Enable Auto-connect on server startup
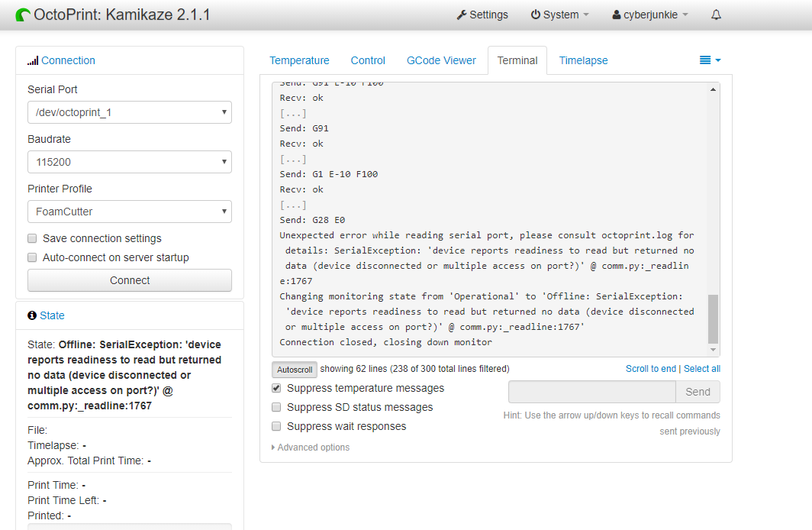Screen dimensions: 812x530 (x=32, y=257)
